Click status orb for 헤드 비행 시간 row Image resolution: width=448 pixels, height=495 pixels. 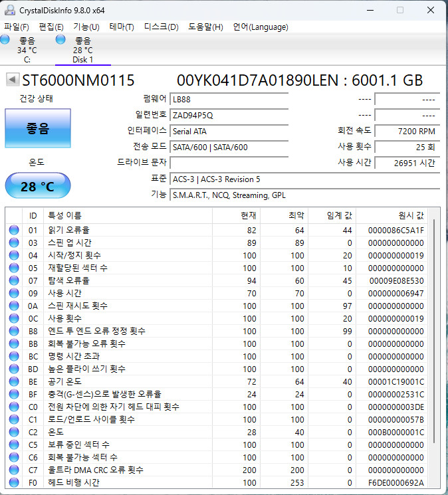pos(14,482)
